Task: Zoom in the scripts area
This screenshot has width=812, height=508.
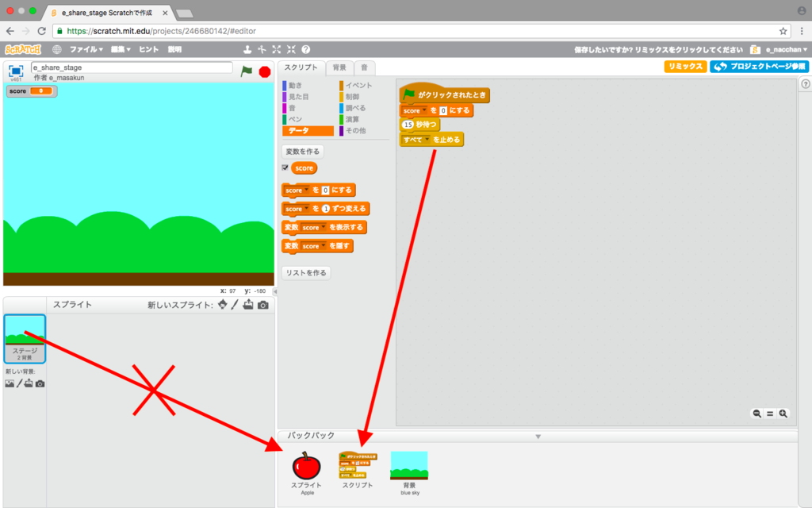Action: coord(783,413)
